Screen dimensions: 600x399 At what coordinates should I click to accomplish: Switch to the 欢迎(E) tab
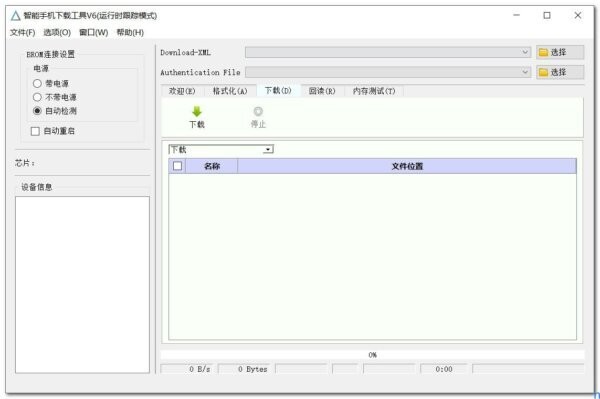[182, 91]
